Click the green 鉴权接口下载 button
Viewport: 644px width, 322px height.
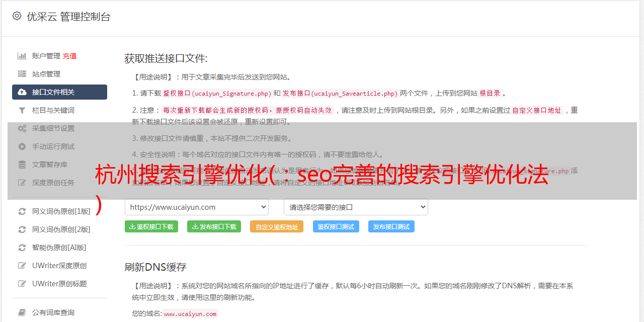point(151,226)
